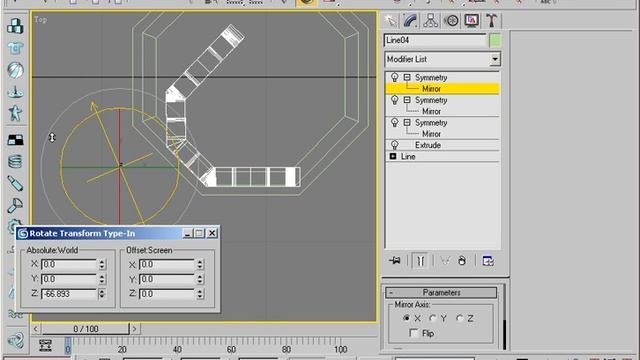The height and width of the screenshot is (360, 640).
Task: Click the Remove modifier trash icon
Action: 462,260
